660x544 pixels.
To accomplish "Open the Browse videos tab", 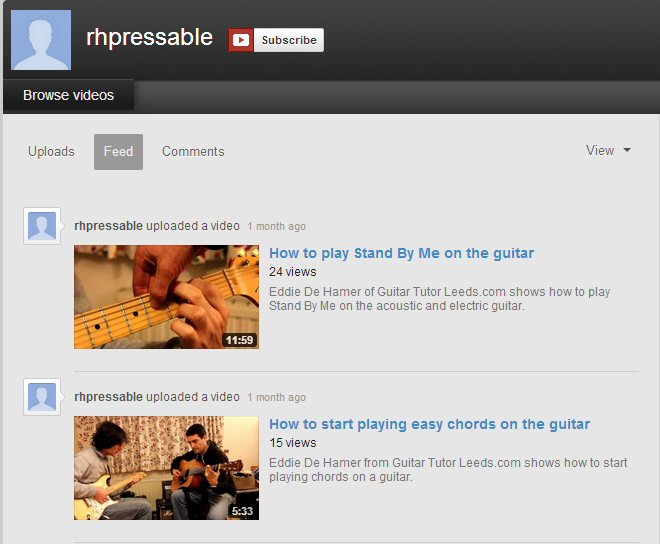I will click(x=69, y=95).
